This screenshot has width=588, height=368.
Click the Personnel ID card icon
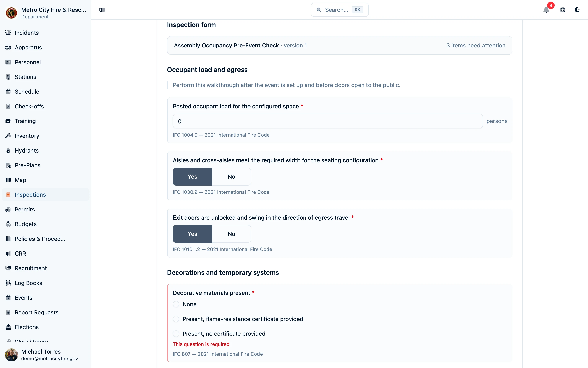click(x=8, y=62)
